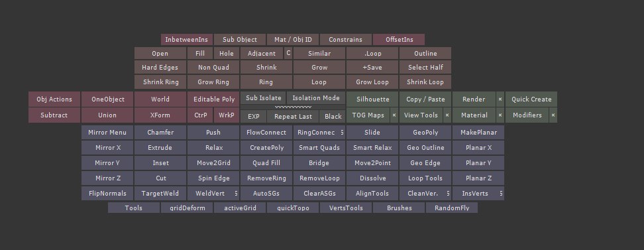Click the +Save button
The width and height of the screenshot is (644, 250).
tap(372, 67)
